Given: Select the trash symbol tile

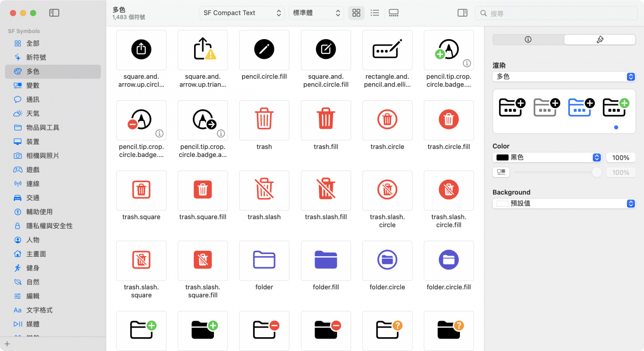Looking at the screenshot, I should (x=264, y=121).
